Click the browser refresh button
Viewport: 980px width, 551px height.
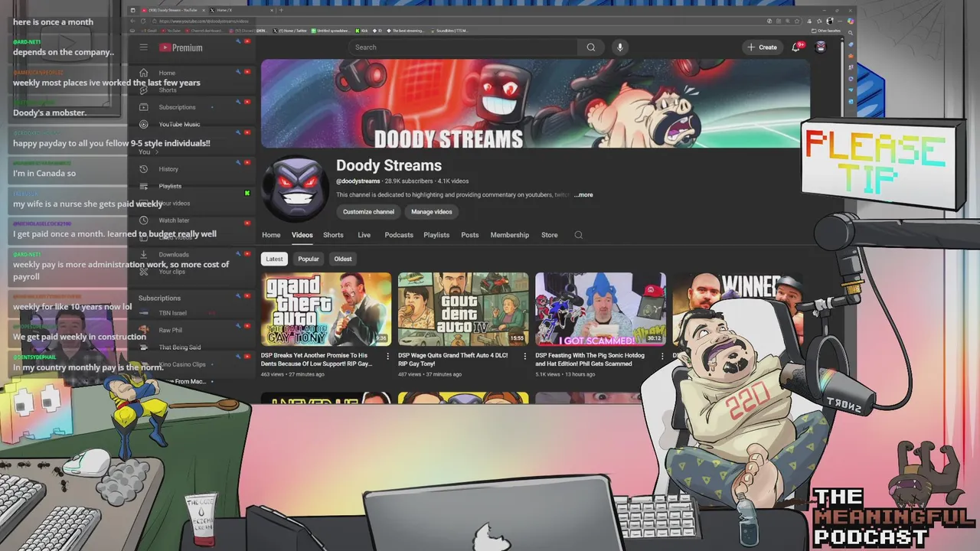coord(142,21)
